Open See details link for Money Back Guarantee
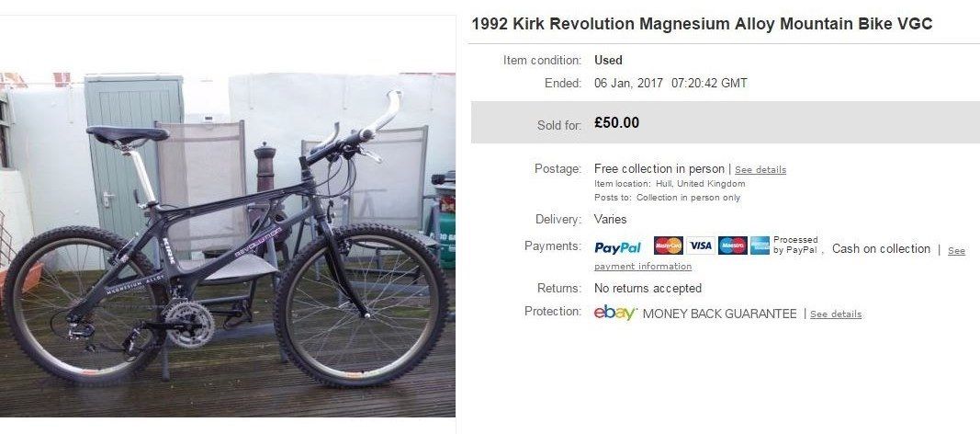Image resolution: width=980 pixels, height=434 pixels. (x=836, y=314)
